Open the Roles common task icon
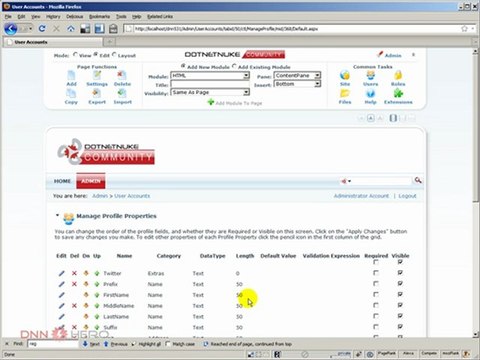This screenshot has height=360, width=480. [398, 76]
